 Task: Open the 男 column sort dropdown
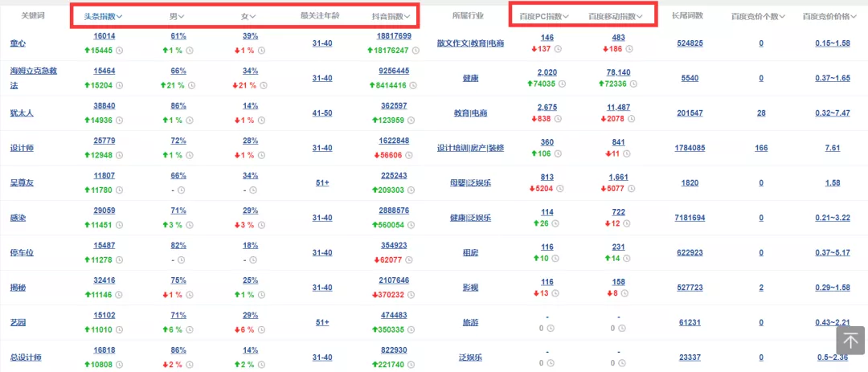point(177,17)
